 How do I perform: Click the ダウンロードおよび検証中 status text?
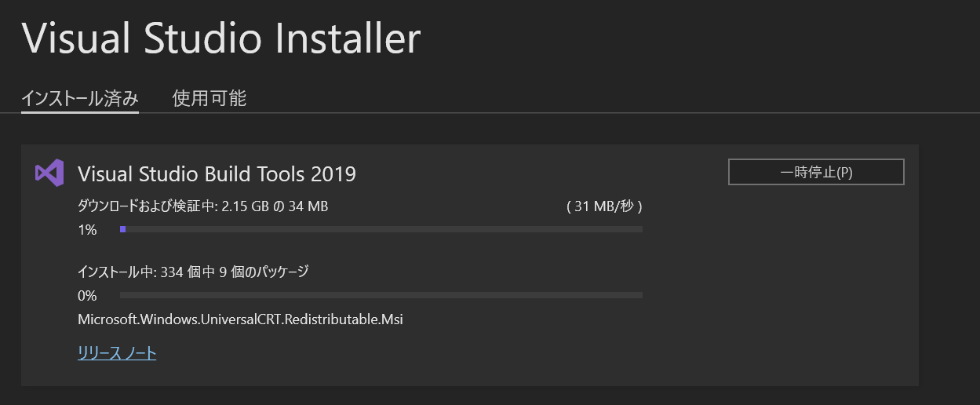click(145, 207)
